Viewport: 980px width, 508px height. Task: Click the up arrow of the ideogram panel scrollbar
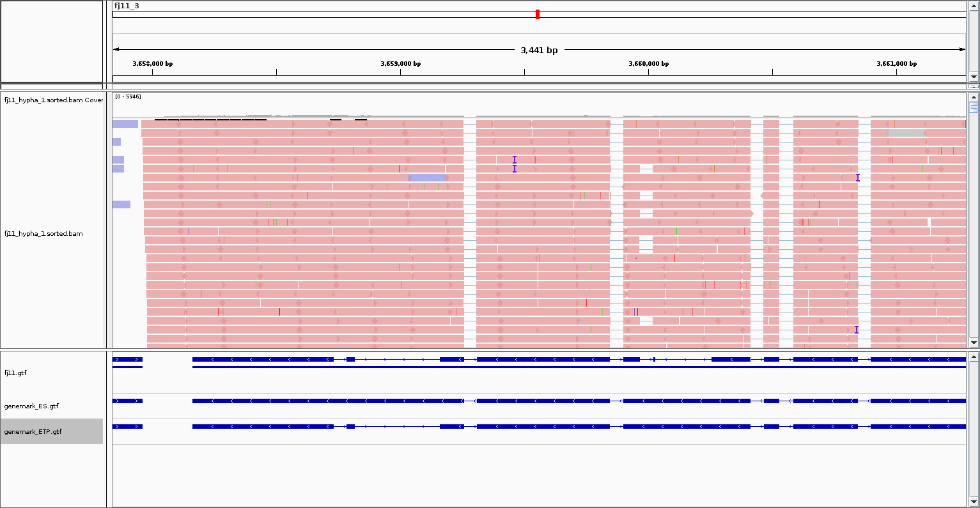click(x=974, y=5)
